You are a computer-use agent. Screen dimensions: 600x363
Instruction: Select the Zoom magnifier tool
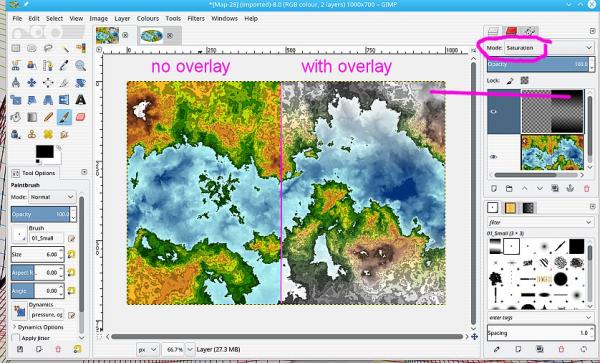[80, 65]
